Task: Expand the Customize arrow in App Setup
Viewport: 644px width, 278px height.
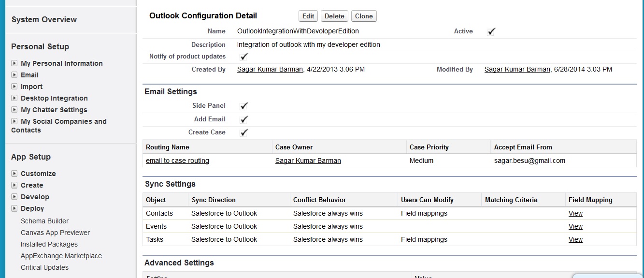Action: 14,174
